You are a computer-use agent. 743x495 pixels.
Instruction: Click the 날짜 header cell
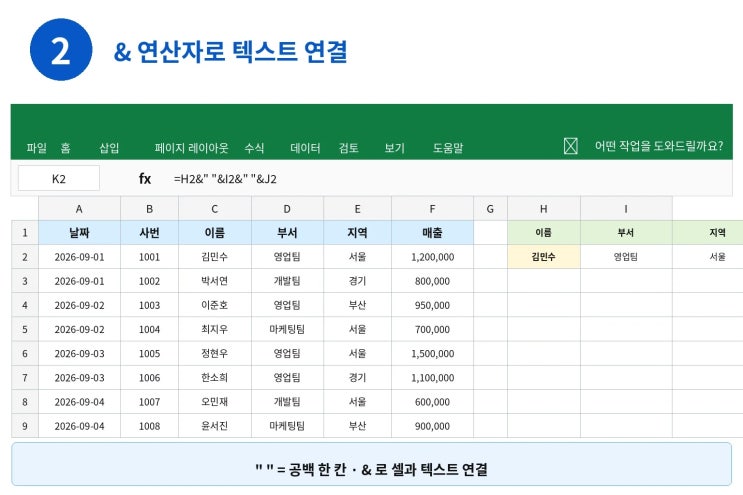[79, 233]
